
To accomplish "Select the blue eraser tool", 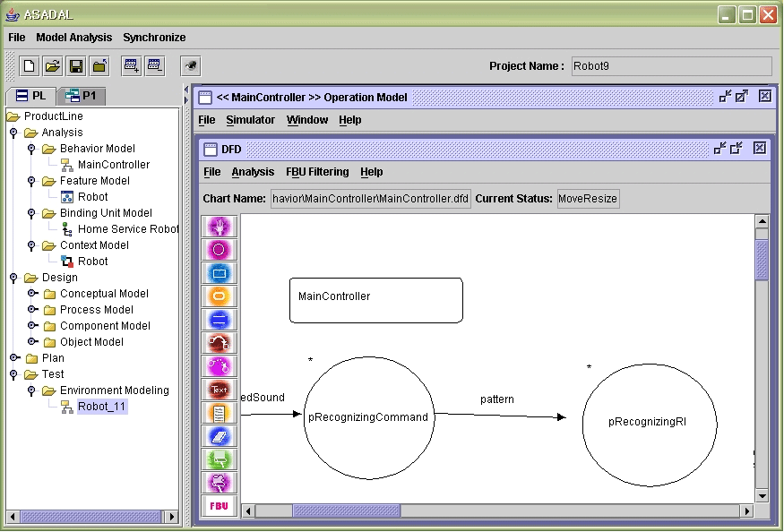I will [x=219, y=436].
